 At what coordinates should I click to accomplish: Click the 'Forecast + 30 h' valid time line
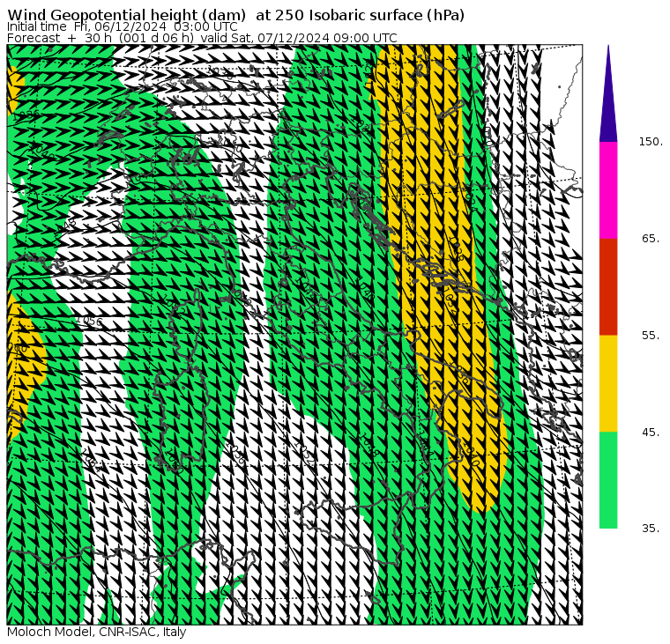[202, 38]
